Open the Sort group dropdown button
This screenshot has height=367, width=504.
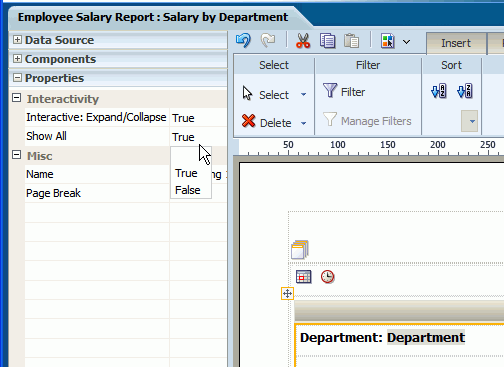tap(470, 121)
